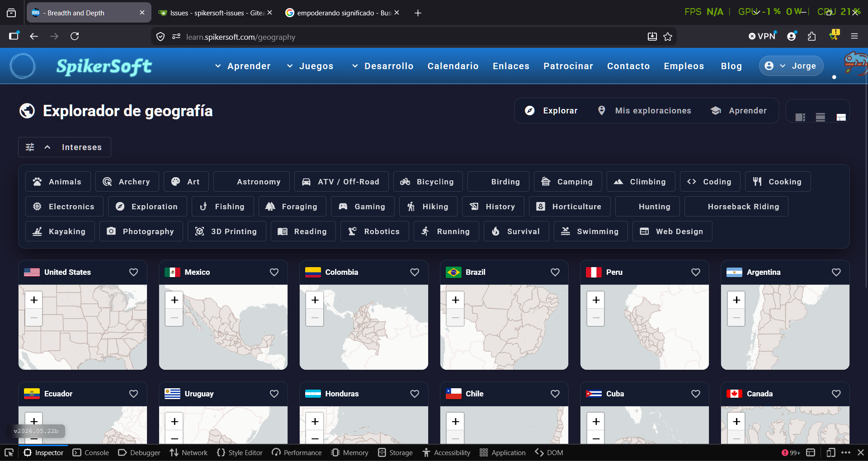
Task: Switch to the empoderando significado search tab
Action: coord(342,13)
